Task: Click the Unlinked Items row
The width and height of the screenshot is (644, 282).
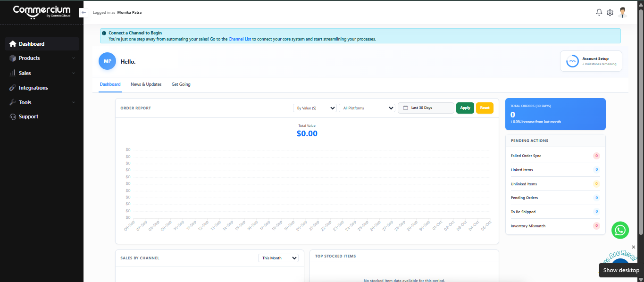Action: [x=555, y=184]
